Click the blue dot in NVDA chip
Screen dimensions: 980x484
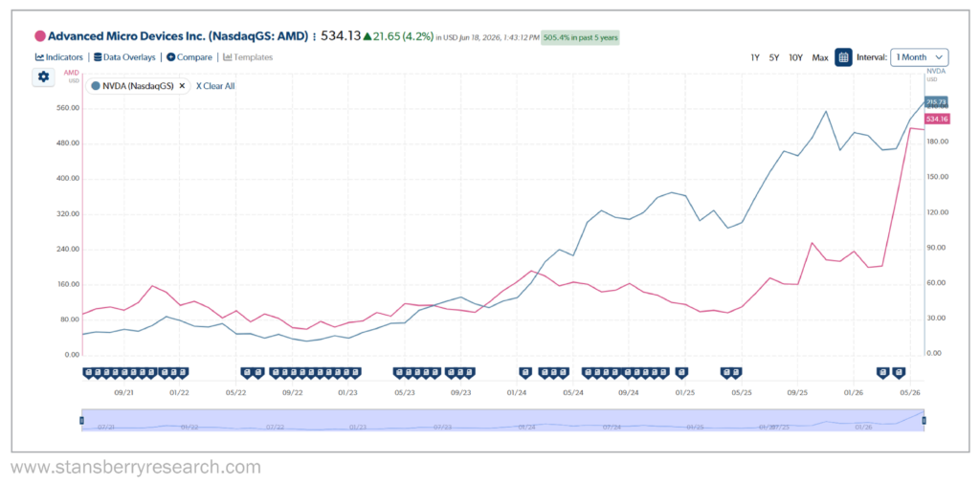pyautogui.click(x=96, y=86)
